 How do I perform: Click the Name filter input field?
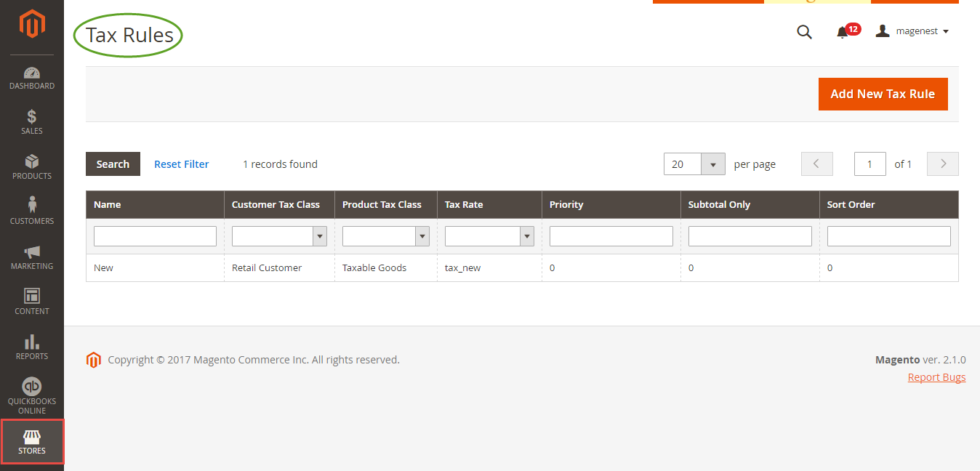[155, 236]
